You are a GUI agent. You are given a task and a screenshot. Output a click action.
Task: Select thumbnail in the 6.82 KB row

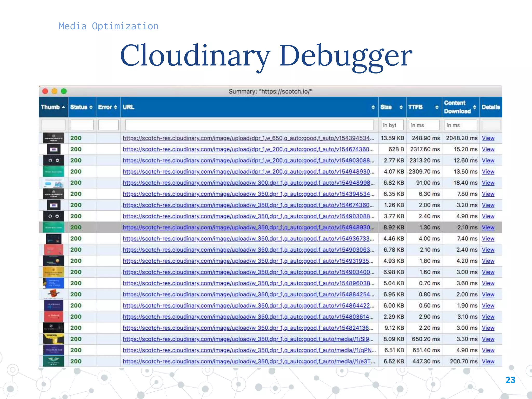pyautogui.click(x=54, y=183)
